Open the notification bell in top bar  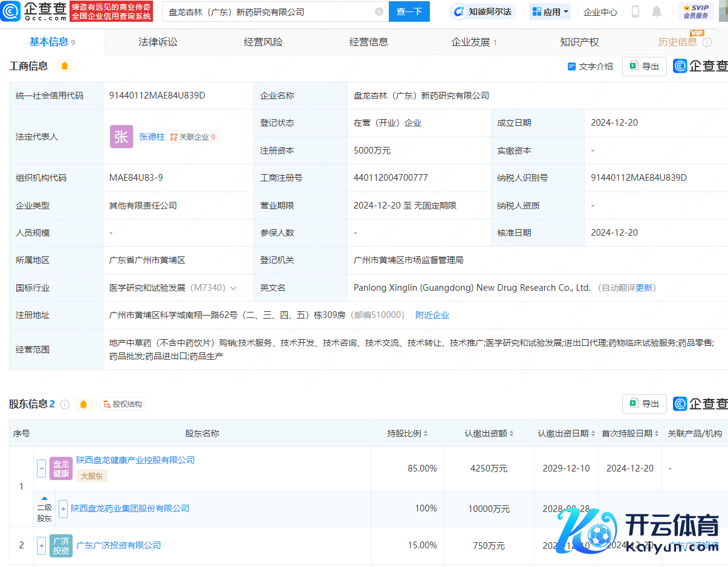point(657,11)
